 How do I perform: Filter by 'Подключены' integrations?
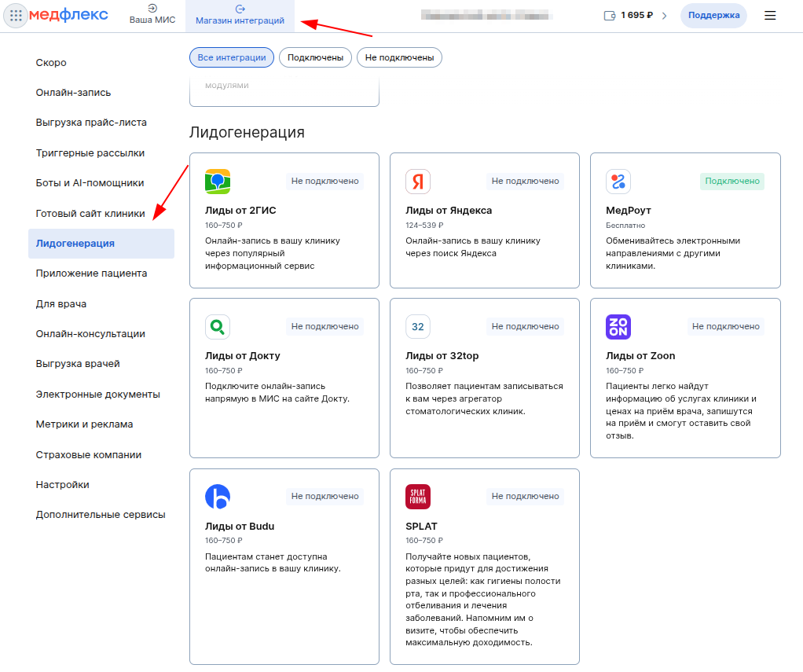coord(315,57)
